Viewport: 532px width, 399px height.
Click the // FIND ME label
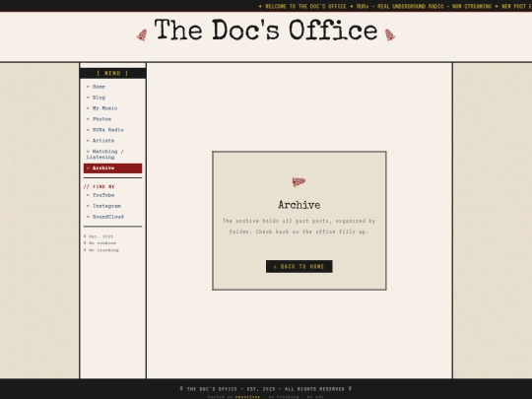pos(100,186)
